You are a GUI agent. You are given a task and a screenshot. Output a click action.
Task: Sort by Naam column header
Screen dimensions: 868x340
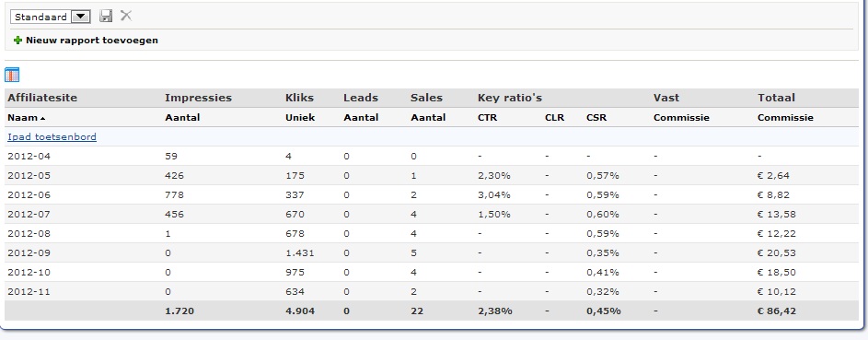pos(26,117)
